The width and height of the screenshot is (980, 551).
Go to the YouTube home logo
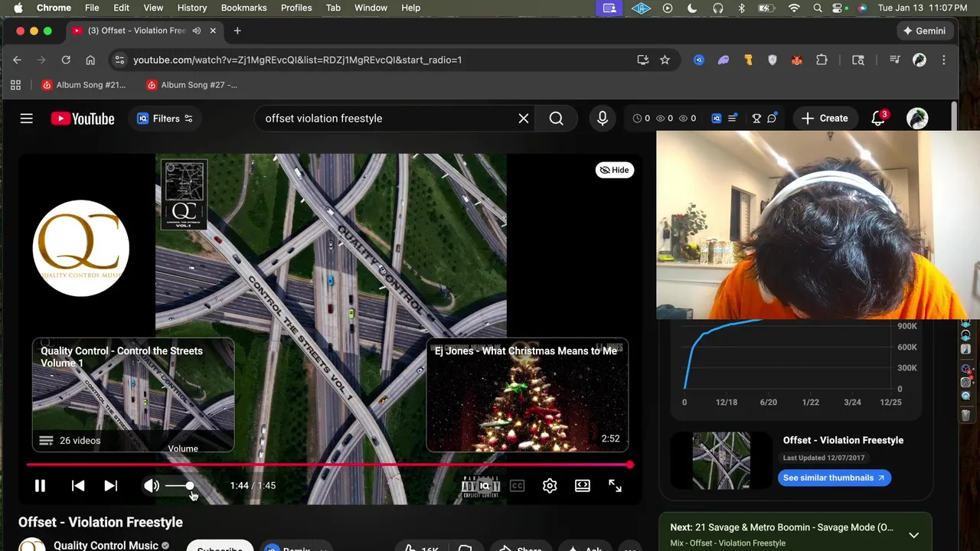pos(83,119)
